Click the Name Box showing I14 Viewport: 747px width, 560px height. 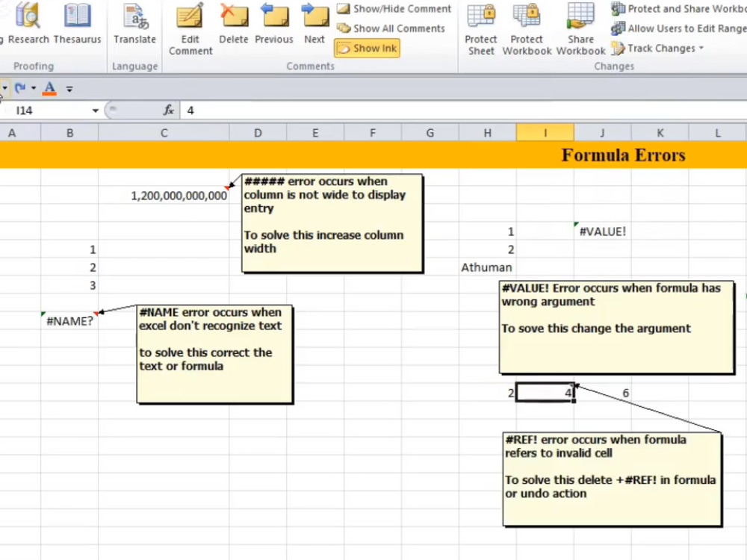[46, 111]
